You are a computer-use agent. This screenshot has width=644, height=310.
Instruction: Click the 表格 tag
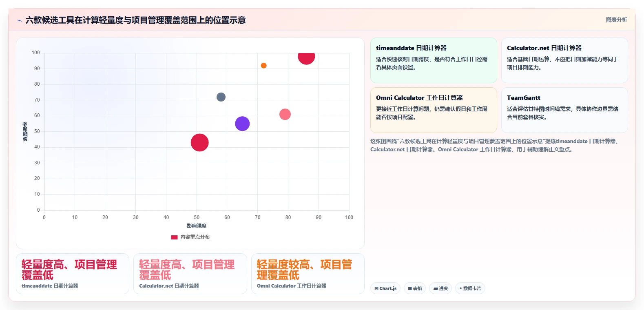415,288
